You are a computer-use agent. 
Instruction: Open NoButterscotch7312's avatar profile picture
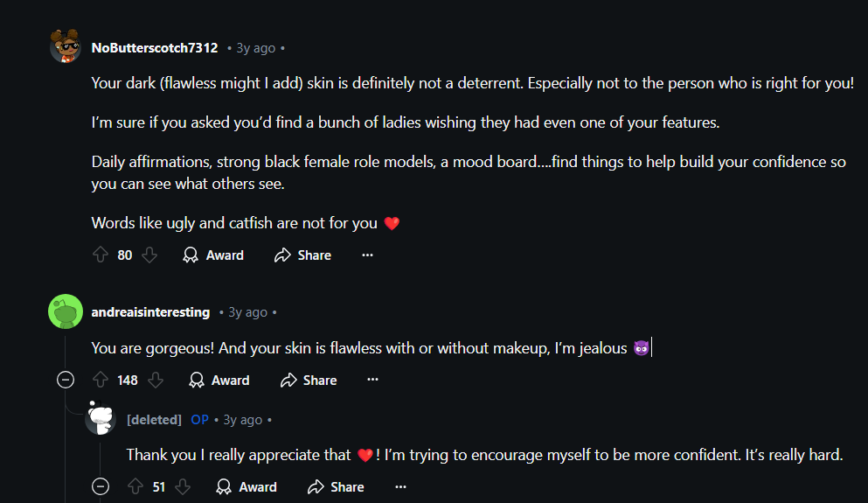tap(66, 47)
